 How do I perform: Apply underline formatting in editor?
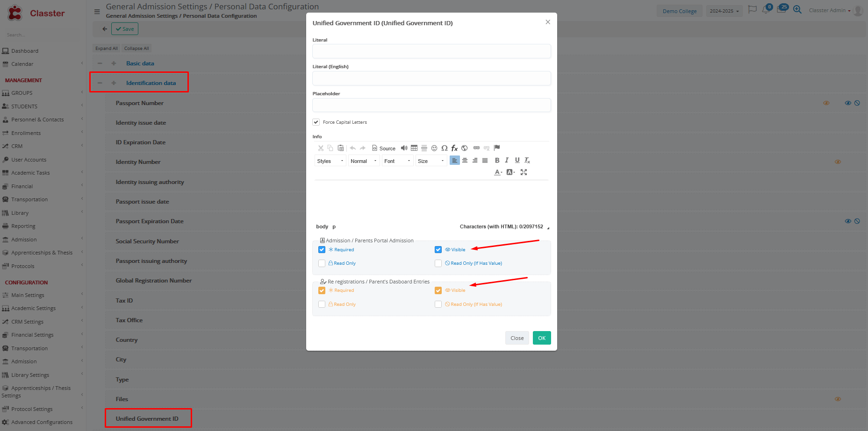pyautogui.click(x=517, y=160)
